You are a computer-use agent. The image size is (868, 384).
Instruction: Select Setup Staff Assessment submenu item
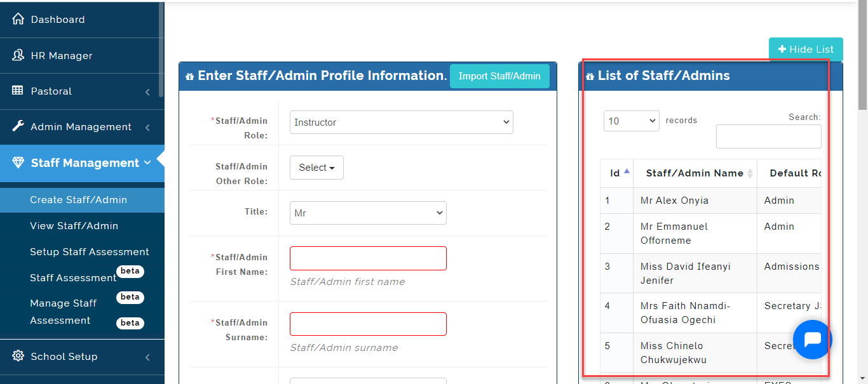tap(90, 252)
